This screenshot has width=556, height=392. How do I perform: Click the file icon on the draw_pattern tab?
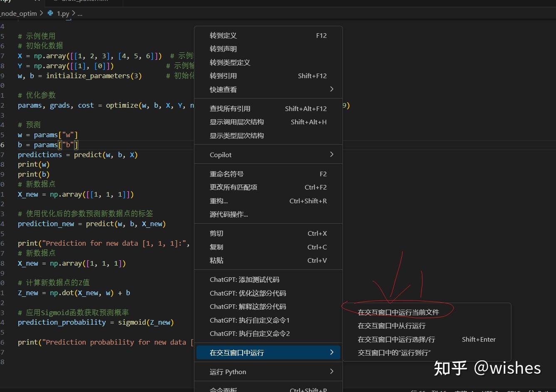coord(56,1)
